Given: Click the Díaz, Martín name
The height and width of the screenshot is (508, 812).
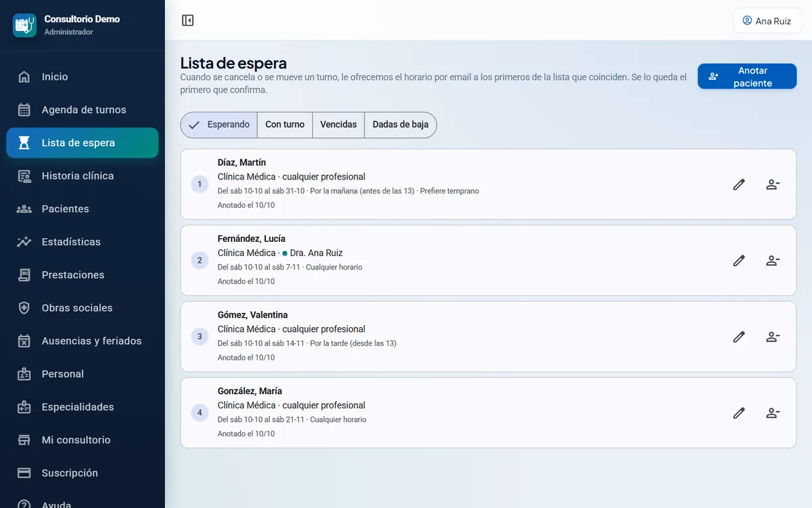Looking at the screenshot, I should [x=242, y=163].
